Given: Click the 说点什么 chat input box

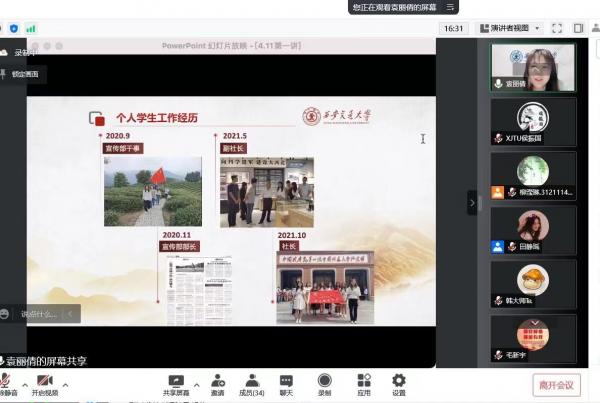Looking at the screenshot, I should (36, 314).
